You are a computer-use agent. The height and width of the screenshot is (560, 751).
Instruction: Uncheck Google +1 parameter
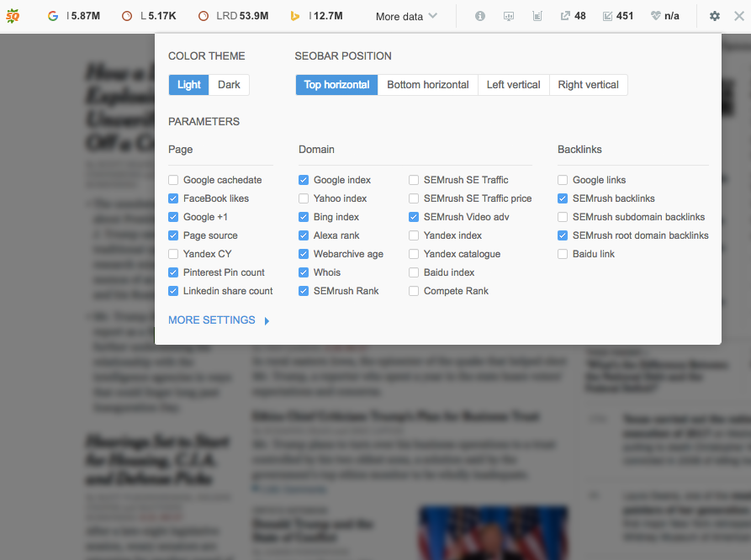(x=173, y=217)
